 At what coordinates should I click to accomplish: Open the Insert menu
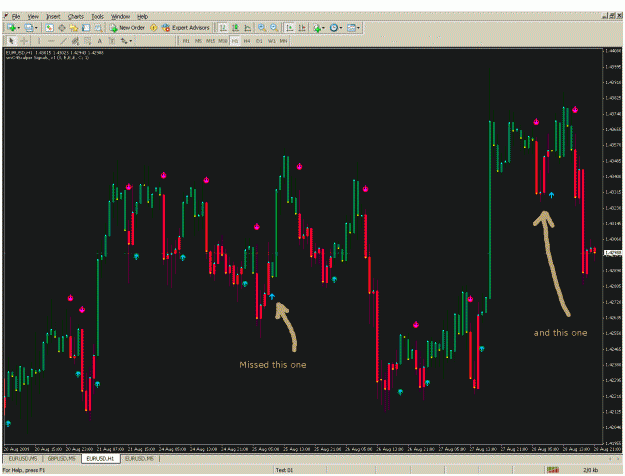pos(53,16)
